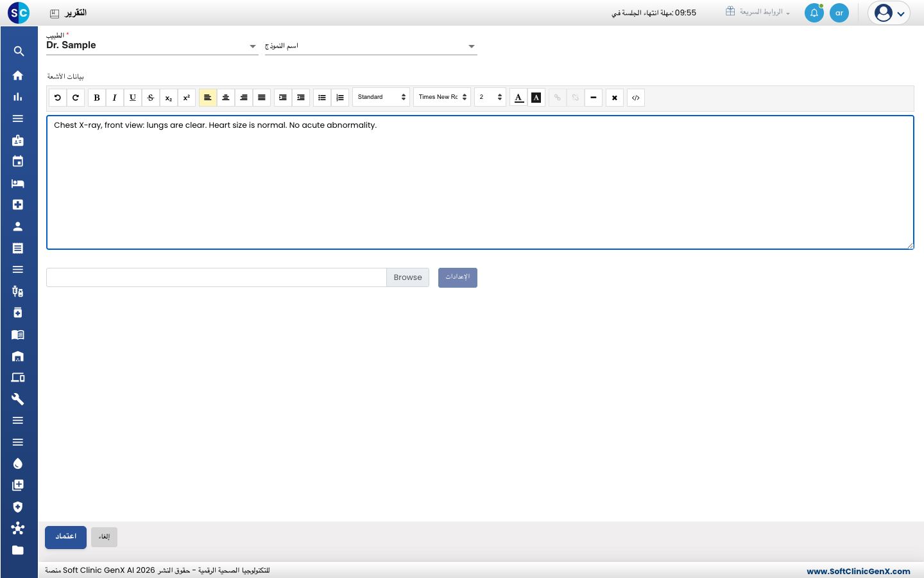Click the blue approve button

tap(65, 538)
